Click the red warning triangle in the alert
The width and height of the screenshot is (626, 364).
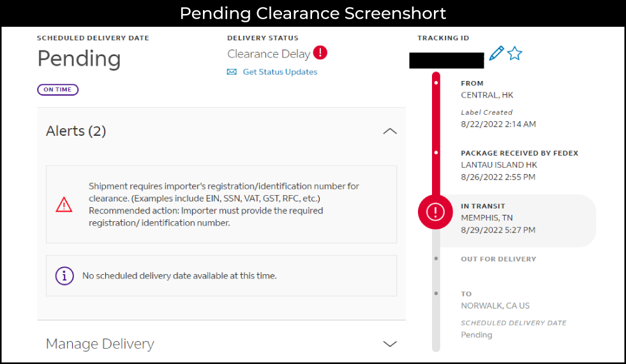point(64,205)
